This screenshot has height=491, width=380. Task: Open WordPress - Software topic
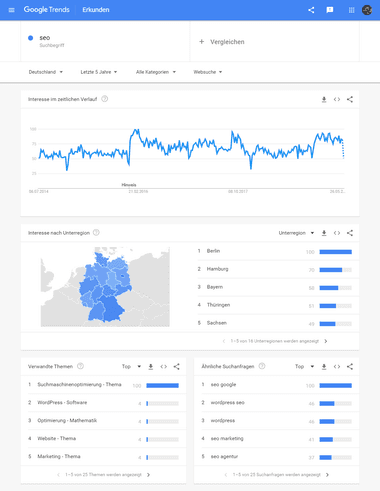62,403
